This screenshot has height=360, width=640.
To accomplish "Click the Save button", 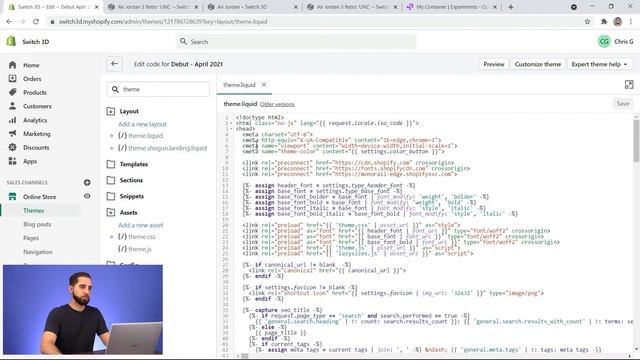I will coord(622,104).
